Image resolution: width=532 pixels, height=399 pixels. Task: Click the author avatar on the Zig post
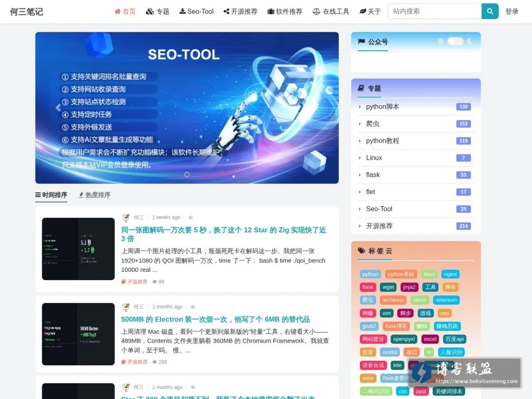coord(126,218)
